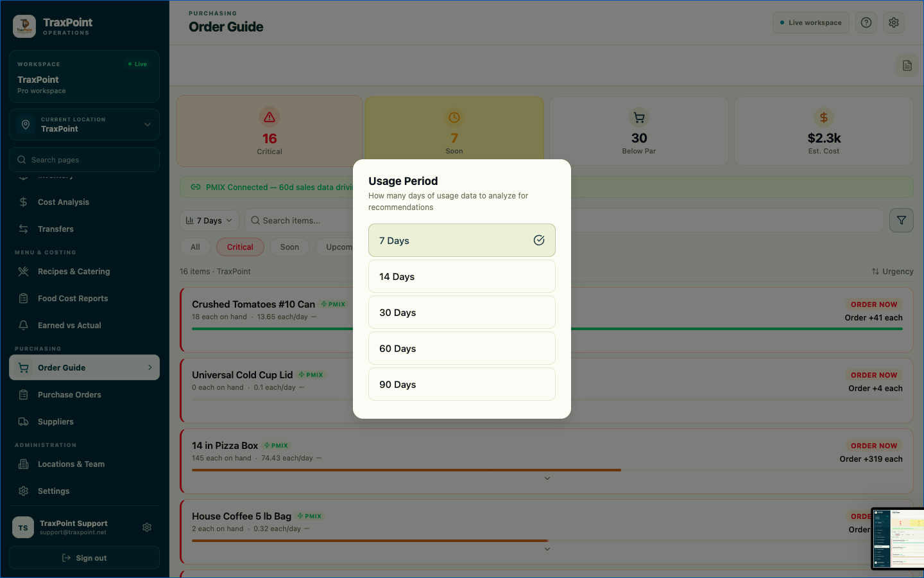Click the 14 in Pizza Box stock progress bar

(547, 470)
